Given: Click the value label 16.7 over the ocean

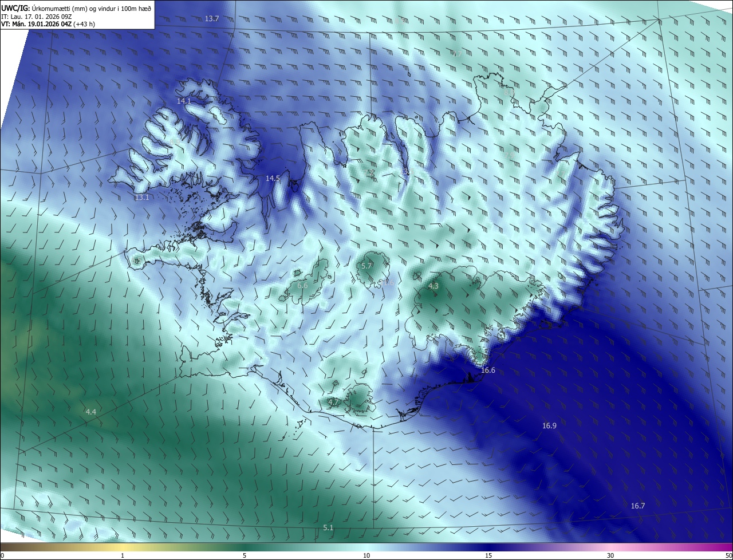Looking at the screenshot, I should tap(638, 506).
